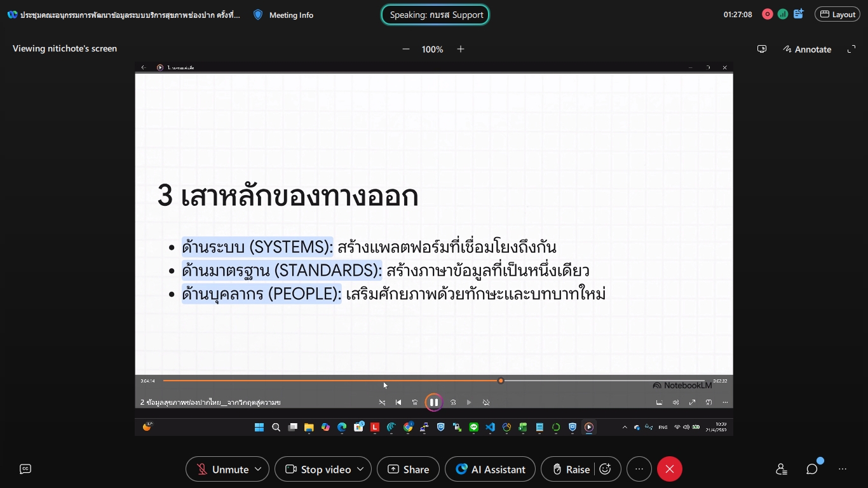Open the AI Assistant
Image resolution: width=868 pixels, height=488 pixels.
click(x=490, y=469)
